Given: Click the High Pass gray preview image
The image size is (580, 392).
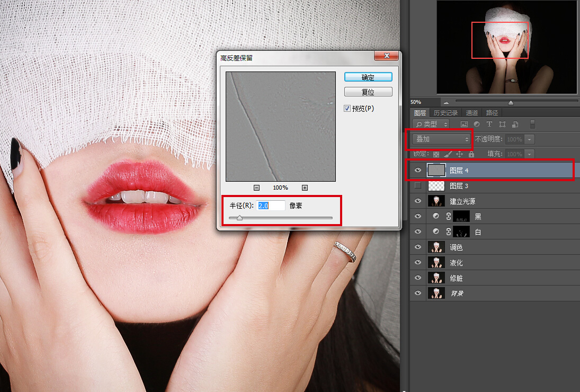Looking at the screenshot, I should coord(281,127).
